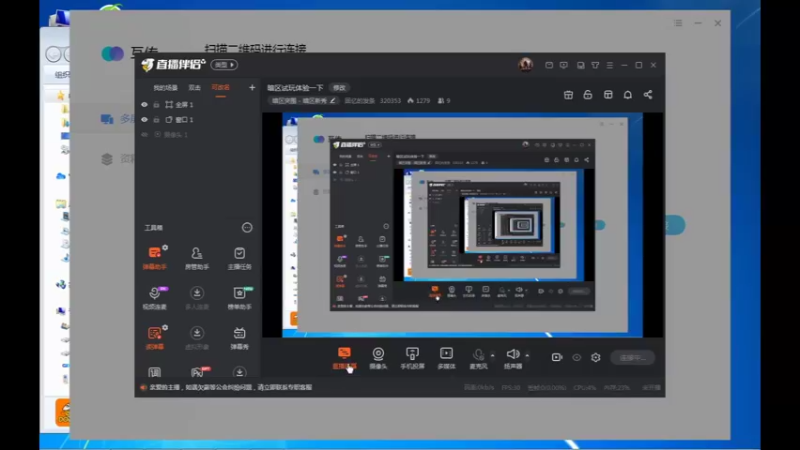This screenshot has height=450, width=800.
Task: Open the 视频连麦 tool
Action: 155,298
